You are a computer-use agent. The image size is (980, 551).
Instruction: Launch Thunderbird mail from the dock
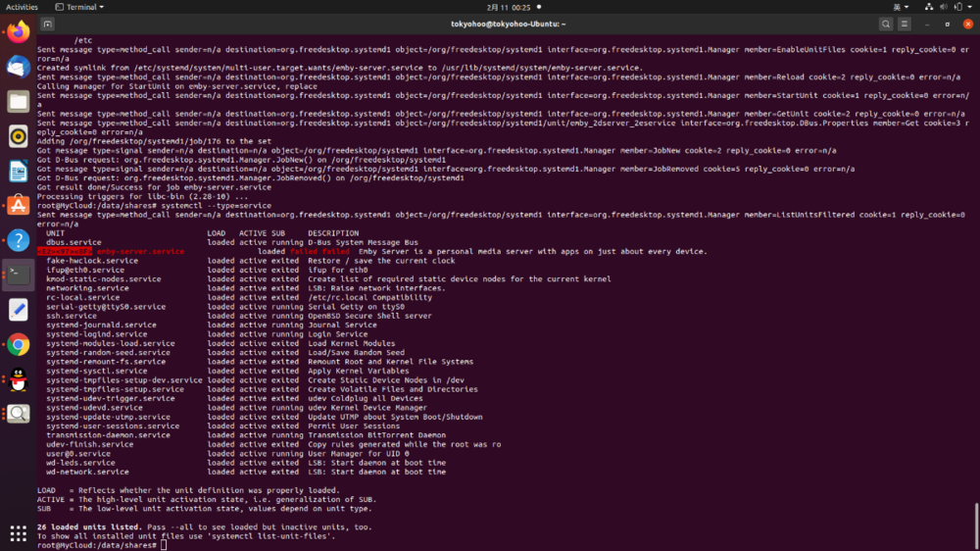pyautogui.click(x=18, y=67)
